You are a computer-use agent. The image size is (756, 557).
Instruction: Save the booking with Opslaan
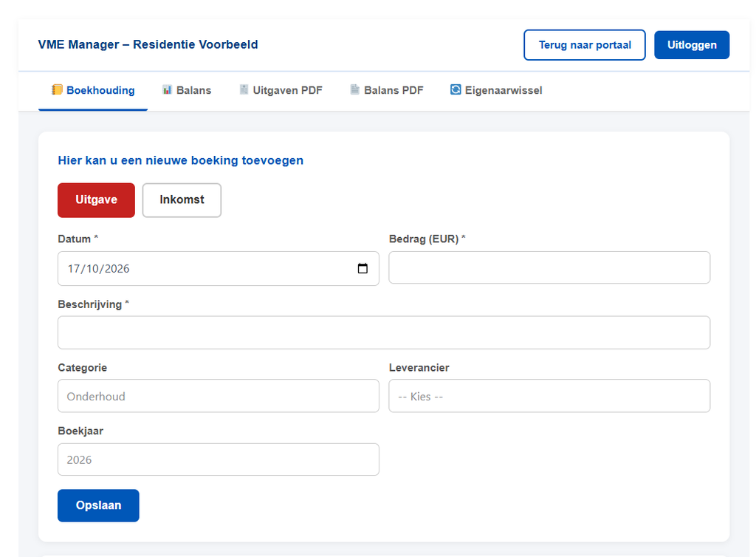click(x=98, y=505)
